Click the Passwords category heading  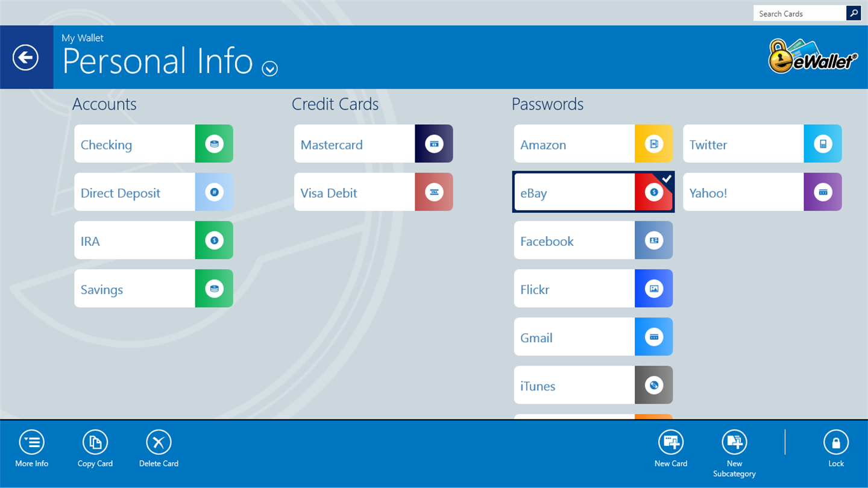point(547,104)
